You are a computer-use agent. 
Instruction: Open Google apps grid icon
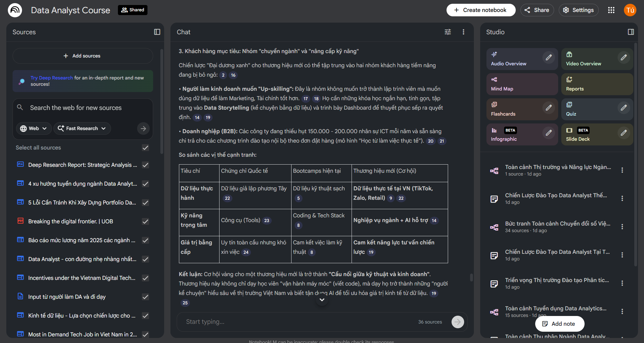(611, 10)
